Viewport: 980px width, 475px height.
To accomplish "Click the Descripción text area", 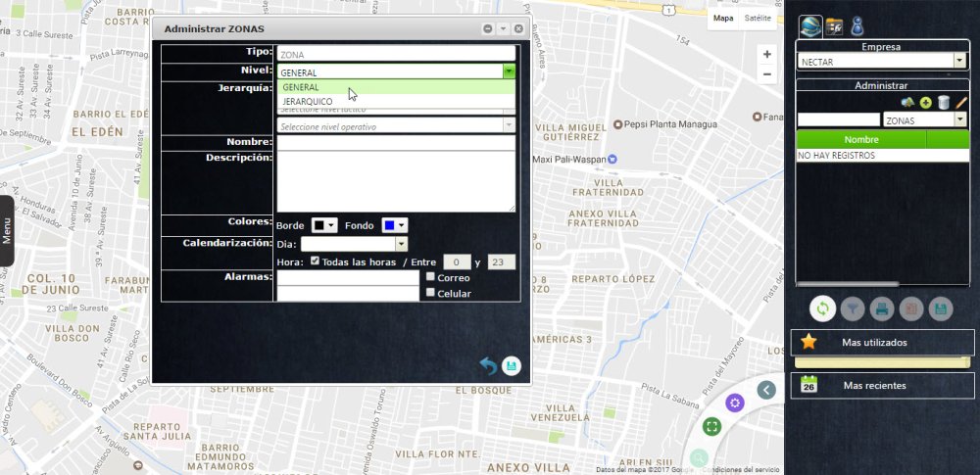I will click(396, 182).
